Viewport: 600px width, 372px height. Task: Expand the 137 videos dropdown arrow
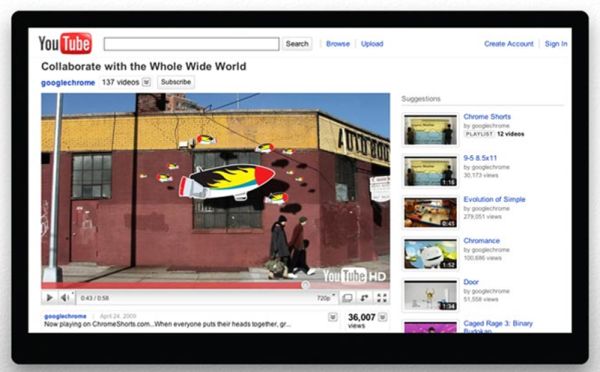(x=146, y=82)
